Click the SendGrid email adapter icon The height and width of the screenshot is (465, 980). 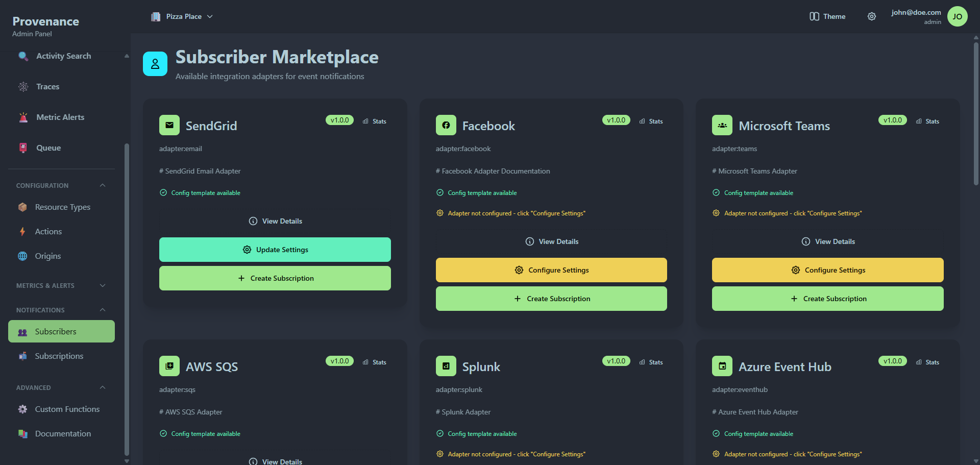click(x=169, y=125)
